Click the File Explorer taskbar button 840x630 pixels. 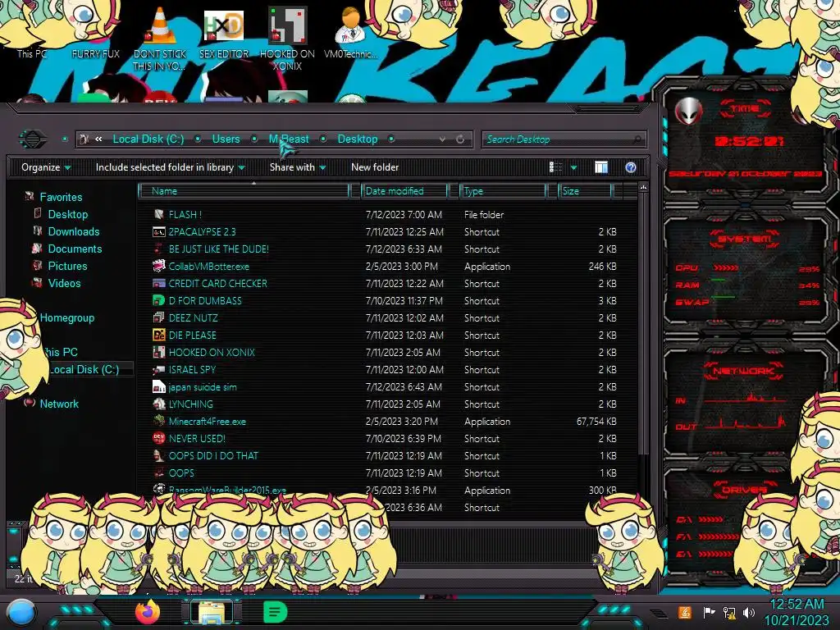tap(212, 612)
